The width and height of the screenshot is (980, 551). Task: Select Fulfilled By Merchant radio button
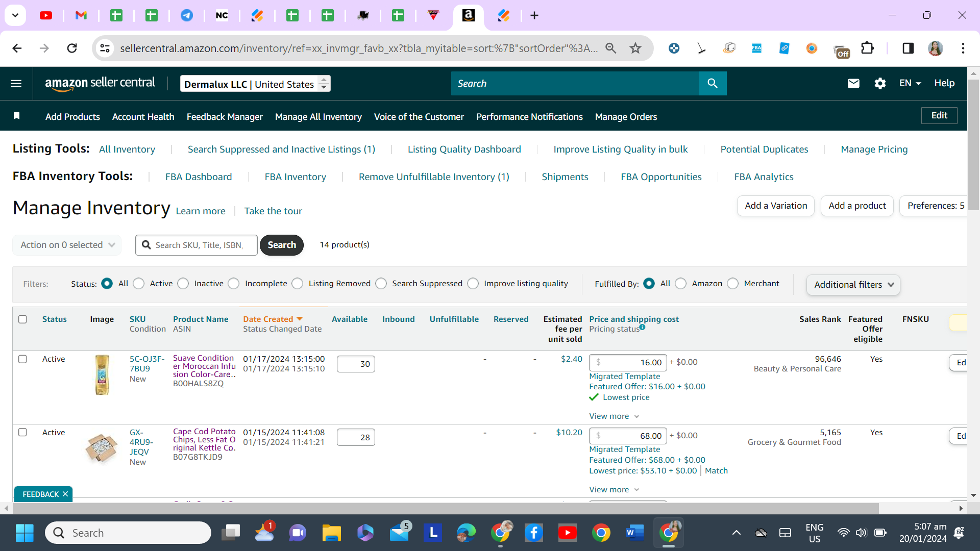(733, 284)
